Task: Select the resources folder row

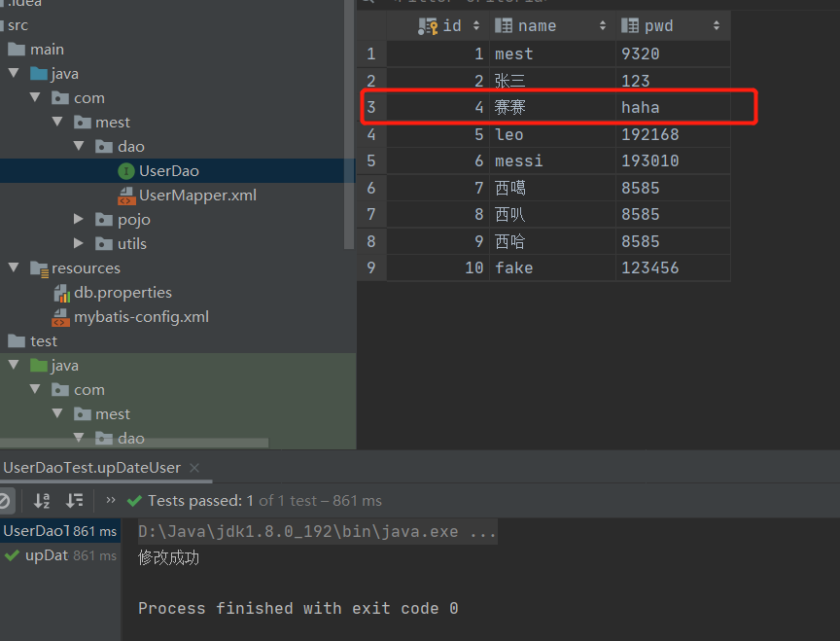Action: (x=177, y=268)
